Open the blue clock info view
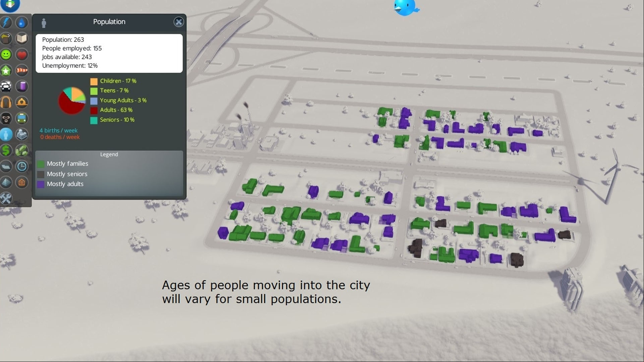 (x=22, y=166)
